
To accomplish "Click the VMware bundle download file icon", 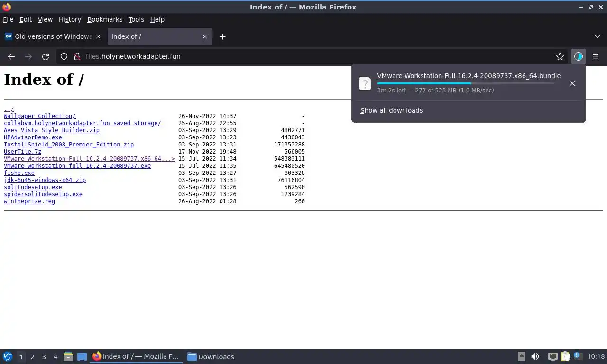I will (x=365, y=83).
